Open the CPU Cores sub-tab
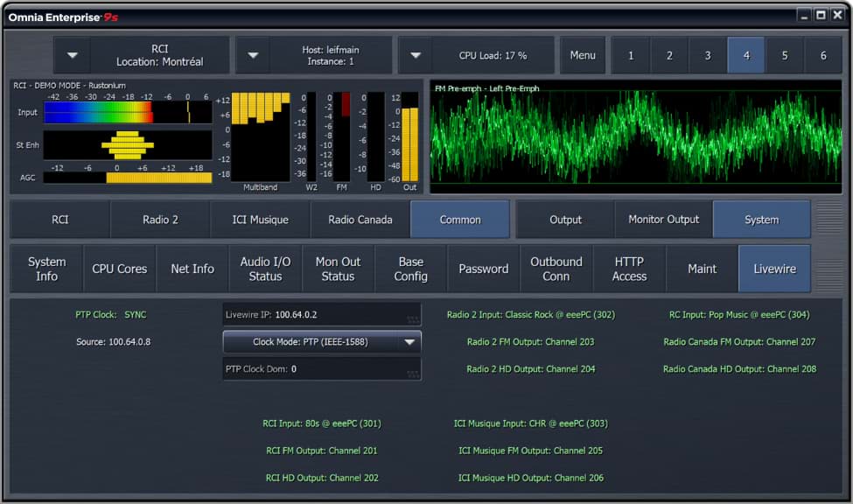Image resolution: width=853 pixels, height=504 pixels. point(120,269)
